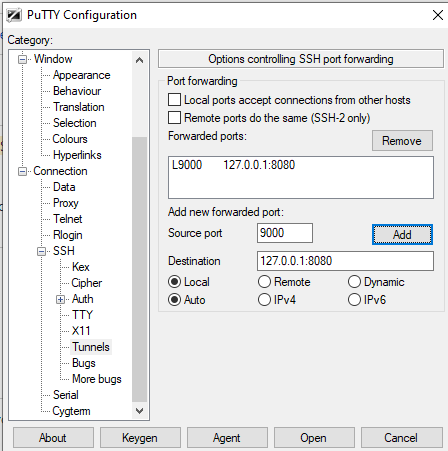This screenshot has width=448, height=451.
Task: Select the Remote forwarding radio button
Action: pyautogui.click(x=264, y=282)
